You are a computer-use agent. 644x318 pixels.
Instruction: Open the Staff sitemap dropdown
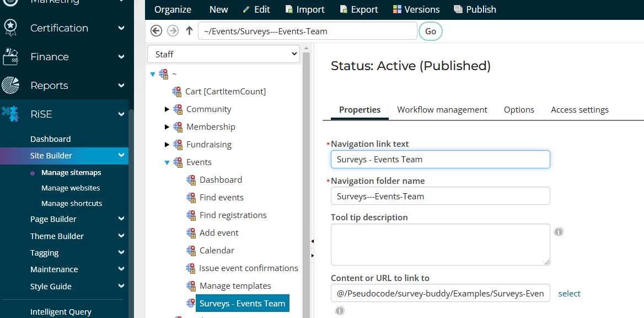(223, 54)
